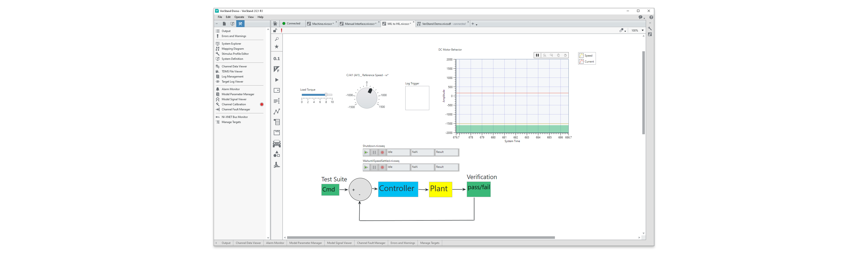Image resolution: width=868 pixels, height=254 pixels.
Task: Select the T/F boolean controls palette
Action: coord(277,69)
